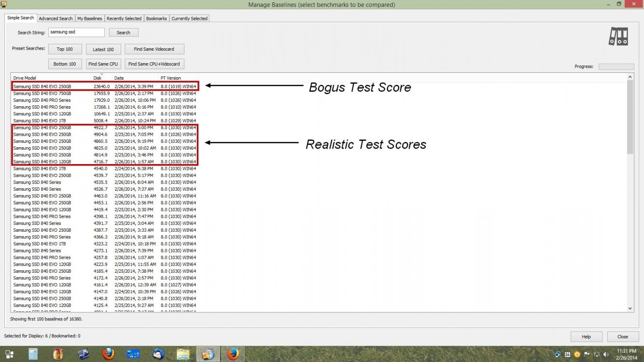Open the blue tiles app on taskbar
This screenshot has width=644, height=362.
133,354
